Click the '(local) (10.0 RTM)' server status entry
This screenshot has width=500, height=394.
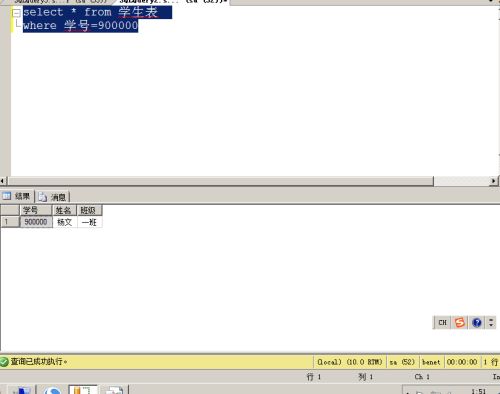point(350,362)
